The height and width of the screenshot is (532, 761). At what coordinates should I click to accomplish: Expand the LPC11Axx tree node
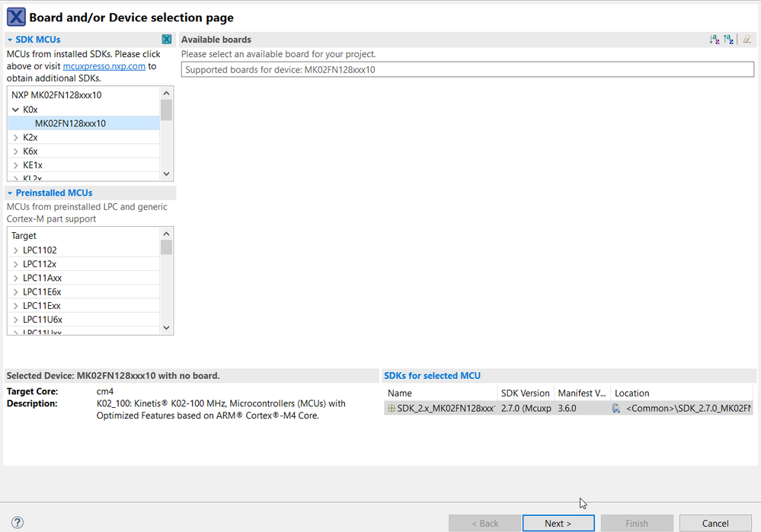pyautogui.click(x=15, y=278)
